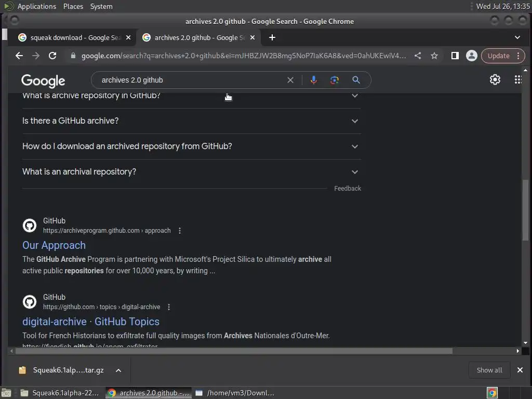The height and width of the screenshot is (399, 532).
Task: Click the horizontal scrollbar thumb
Action: (234, 351)
